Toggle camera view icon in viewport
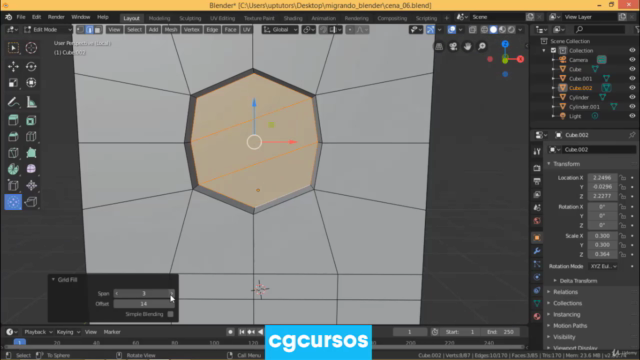The image size is (640, 360). 453,47
